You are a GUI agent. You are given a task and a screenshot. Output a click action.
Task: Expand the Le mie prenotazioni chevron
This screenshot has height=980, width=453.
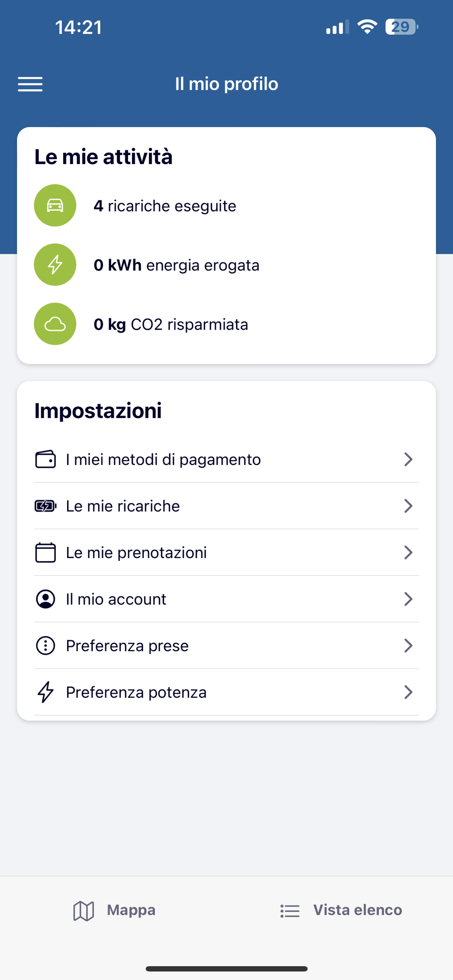click(408, 553)
